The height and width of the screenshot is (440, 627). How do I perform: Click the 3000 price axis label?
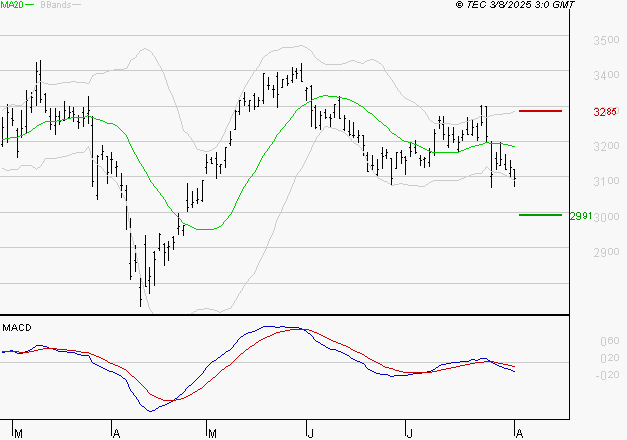(607, 217)
